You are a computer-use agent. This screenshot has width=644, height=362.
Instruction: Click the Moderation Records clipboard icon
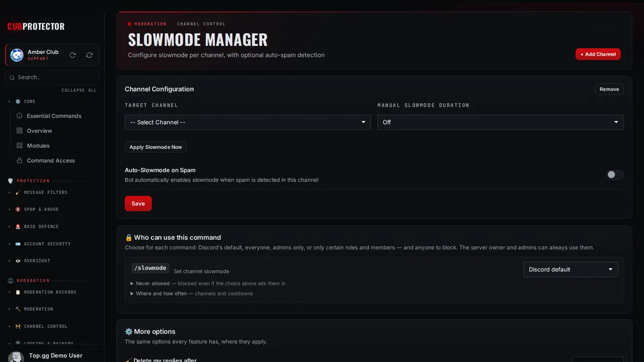coord(18,292)
